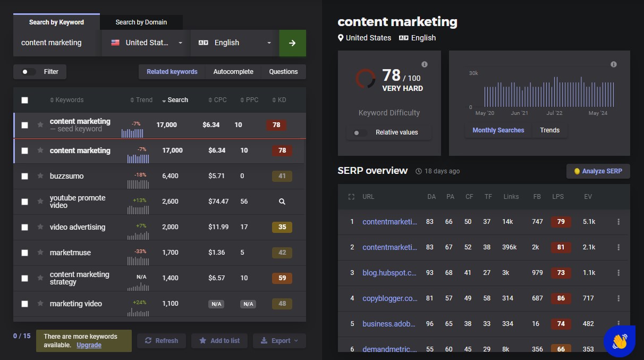Click the magnifier icon for youtube promote video
The image size is (644, 360).
[x=282, y=202]
